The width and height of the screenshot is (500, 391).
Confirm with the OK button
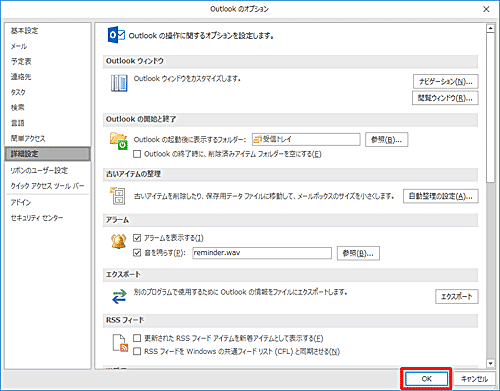[427, 379]
